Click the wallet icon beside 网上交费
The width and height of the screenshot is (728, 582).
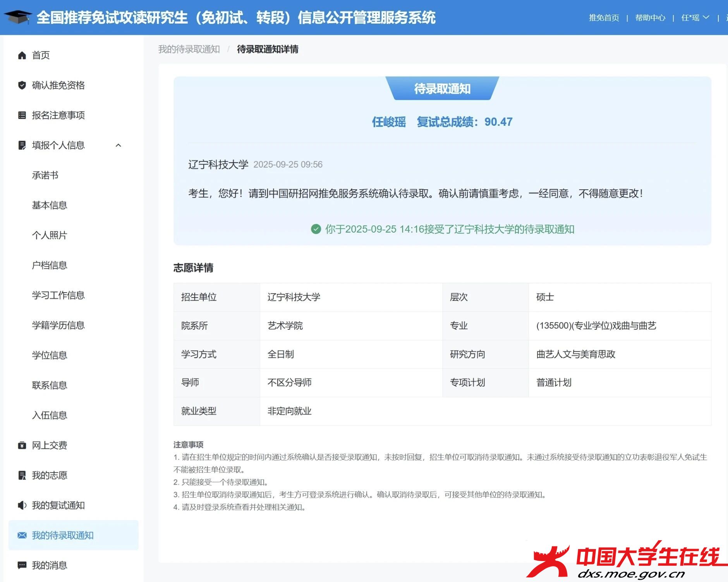tap(22, 445)
